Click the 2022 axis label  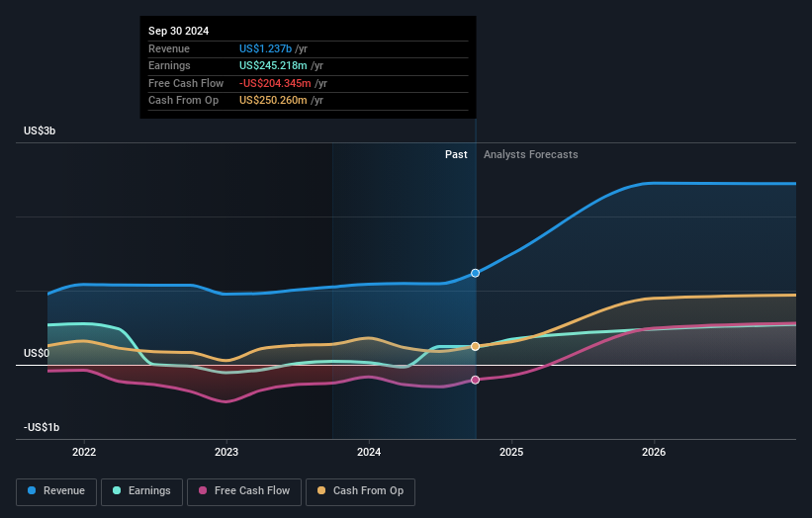click(84, 452)
